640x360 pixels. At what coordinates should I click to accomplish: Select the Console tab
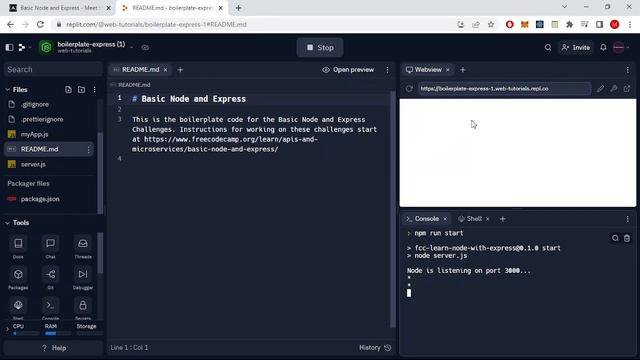[x=426, y=219]
